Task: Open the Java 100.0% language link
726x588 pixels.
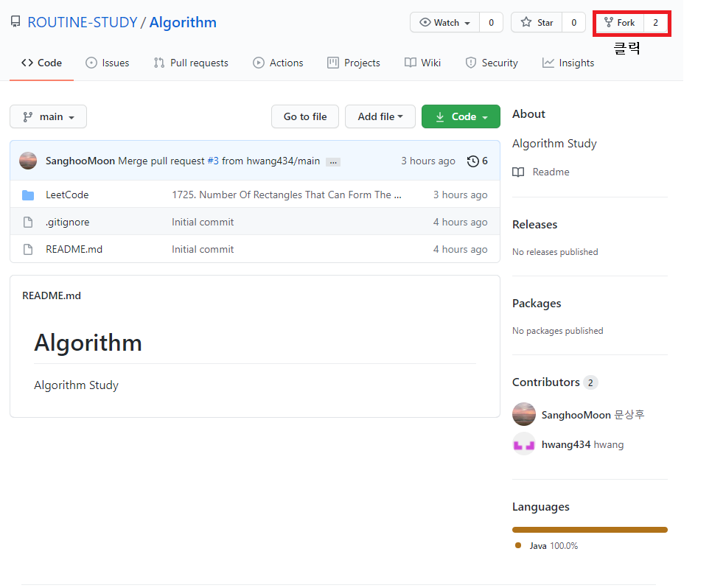Action: coord(554,546)
